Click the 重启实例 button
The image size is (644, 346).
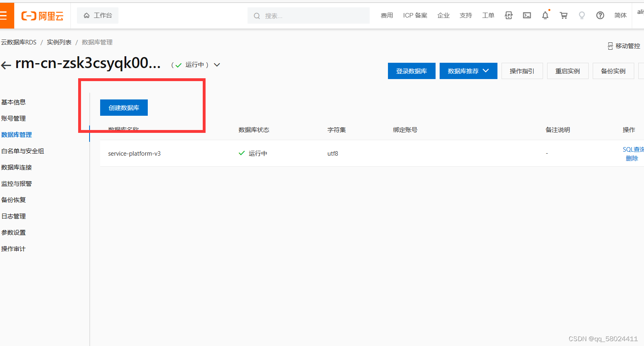(x=567, y=71)
